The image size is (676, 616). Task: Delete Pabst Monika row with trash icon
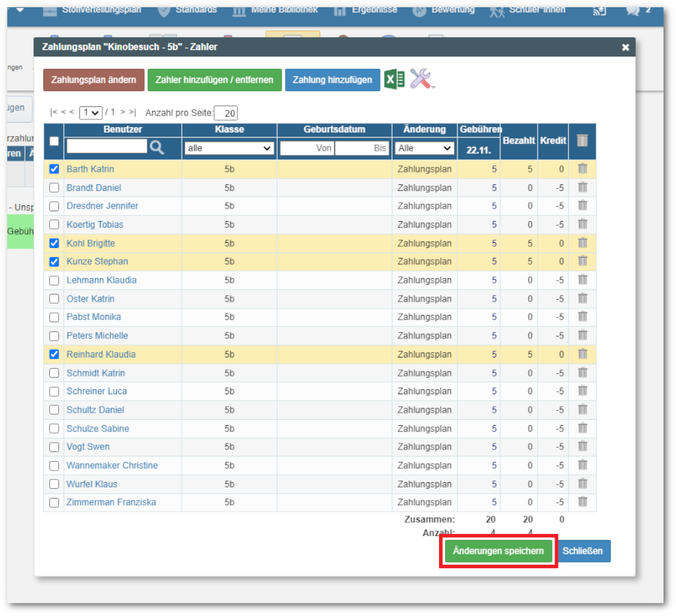[582, 316]
